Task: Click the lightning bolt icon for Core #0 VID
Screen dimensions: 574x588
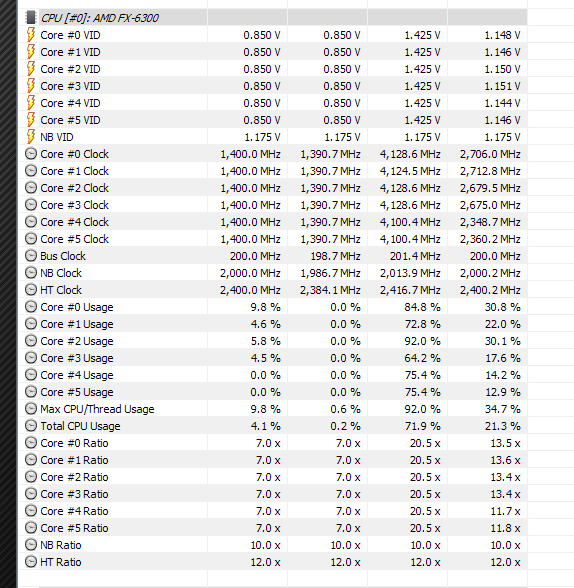Action: [x=31, y=34]
